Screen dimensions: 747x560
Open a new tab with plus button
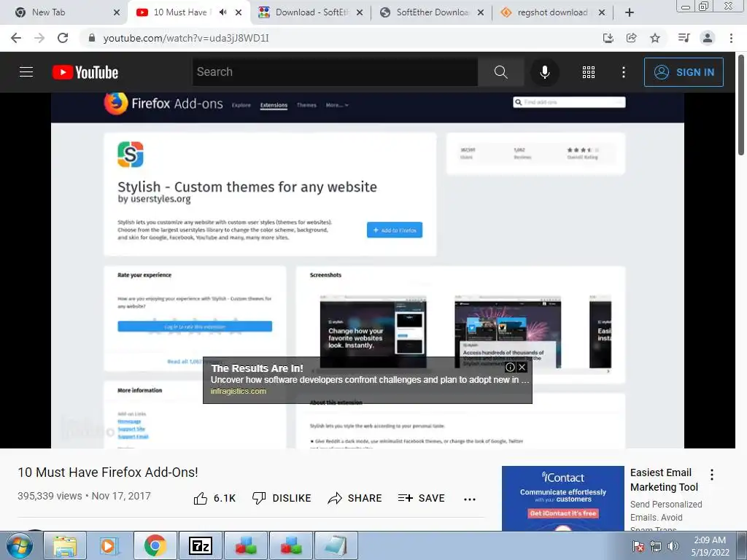tap(630, 12)
